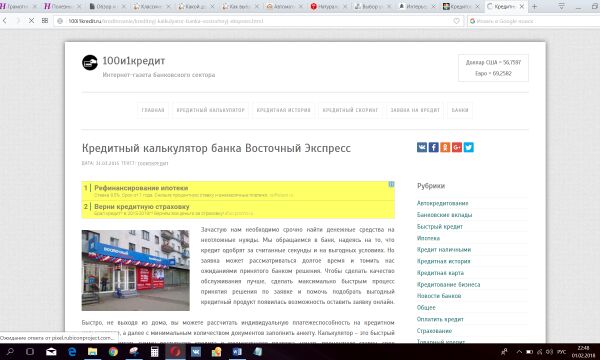Share the article on Odnoklassniki
The image size is (600, 360).
tap(445, 147)
